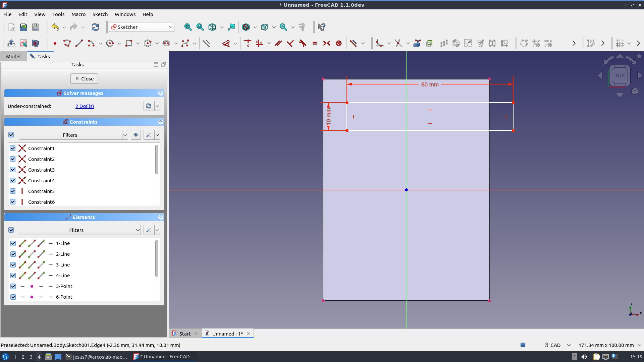The image size is (644, 362).
Task: Click the solver refresh button
Action: (x=149, y=106)
